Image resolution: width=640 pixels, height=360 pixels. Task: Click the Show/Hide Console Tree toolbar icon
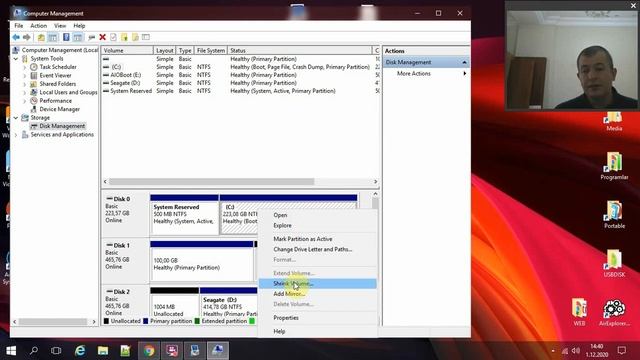point(53,37)
